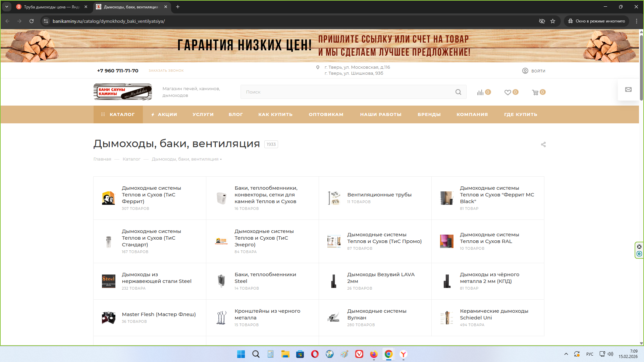Open favorites heart icon in header
This screenshot has width=644, height=362.
508,93
